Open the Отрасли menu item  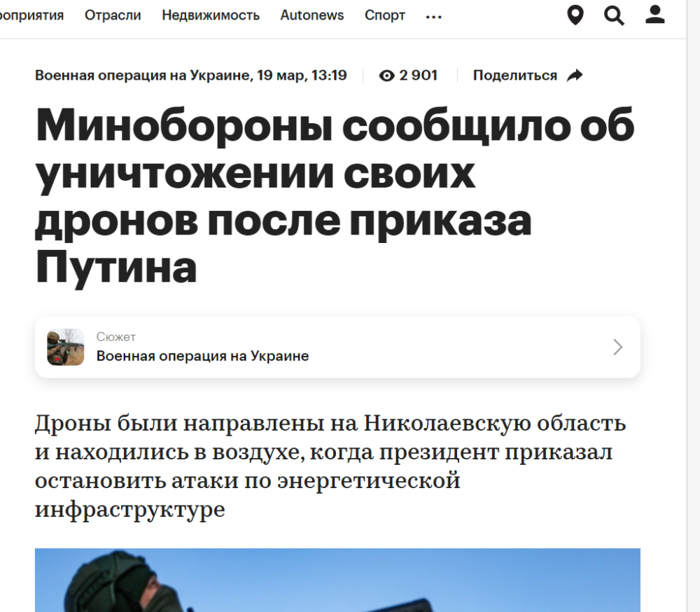[113, 15]
